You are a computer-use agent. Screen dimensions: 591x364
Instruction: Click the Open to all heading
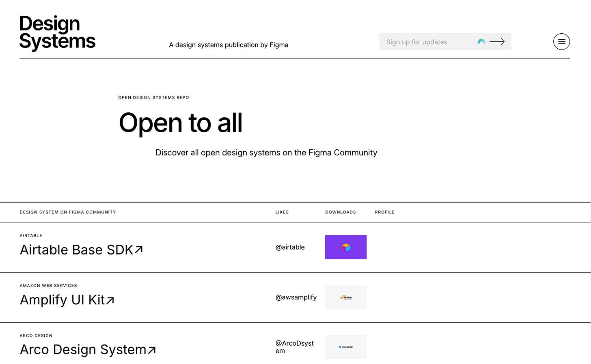coord(181,123)
